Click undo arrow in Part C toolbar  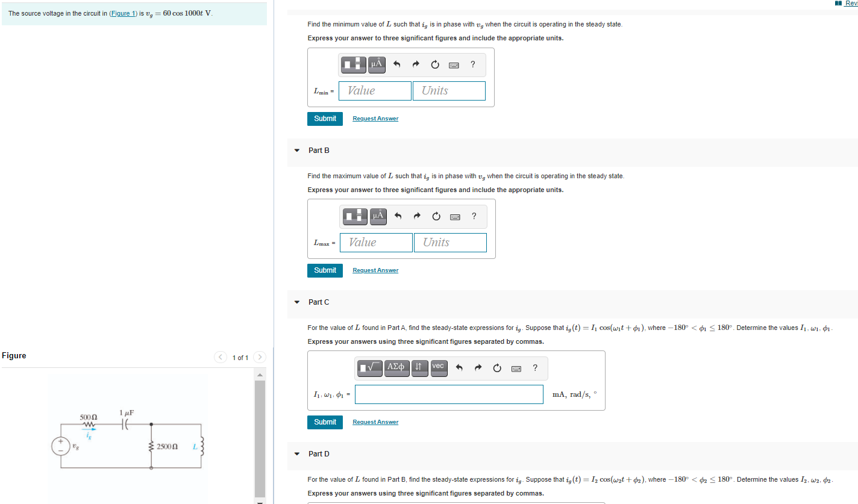[x=459, y=368]
